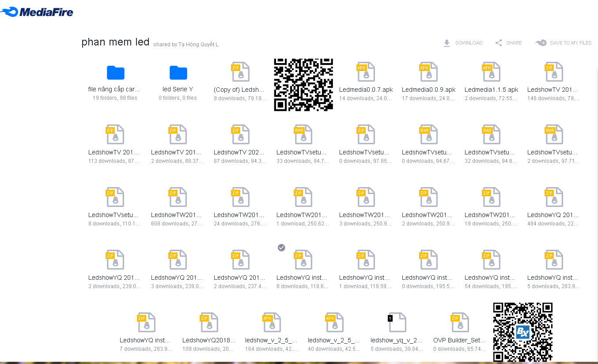The image size is (598, 364).
Task: Click file name 'LedshowTV 202...'
Action: [239, 152]
